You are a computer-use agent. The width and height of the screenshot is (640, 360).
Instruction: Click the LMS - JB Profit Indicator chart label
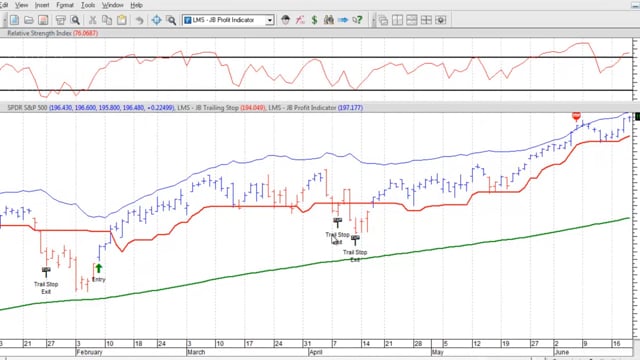[x=302, y=108]
